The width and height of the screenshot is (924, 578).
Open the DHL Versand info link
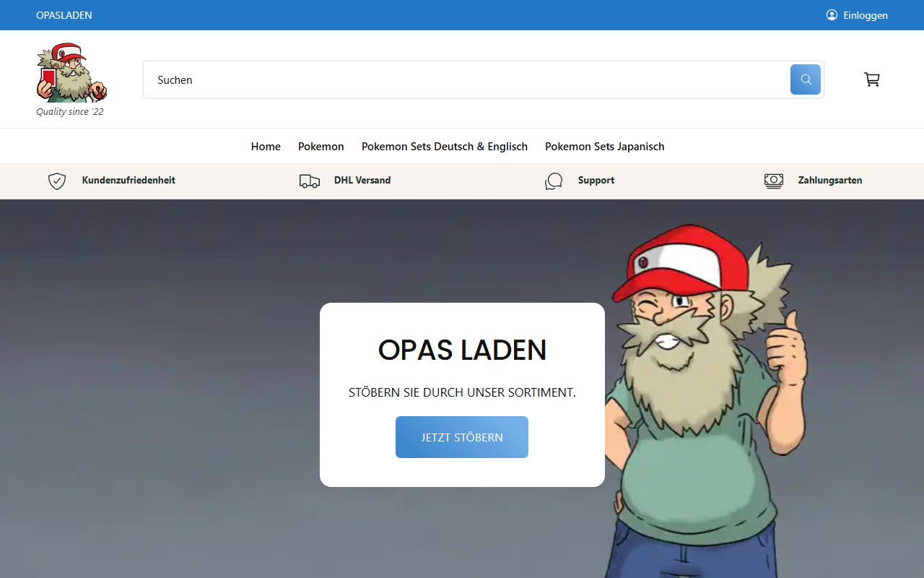coord(362,180)
